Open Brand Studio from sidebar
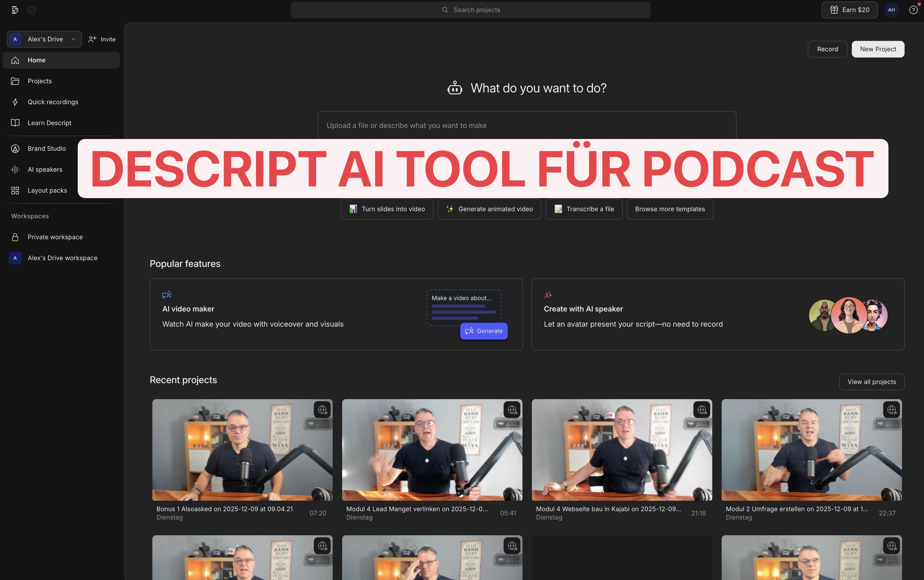The width and height of the screenshot is (924, 580). [x=46, y=148]
